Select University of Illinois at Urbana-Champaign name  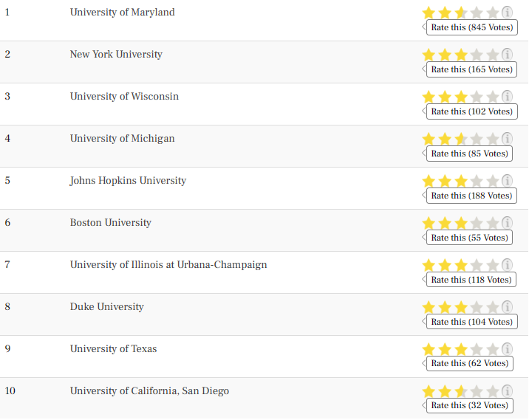point(168,264)
